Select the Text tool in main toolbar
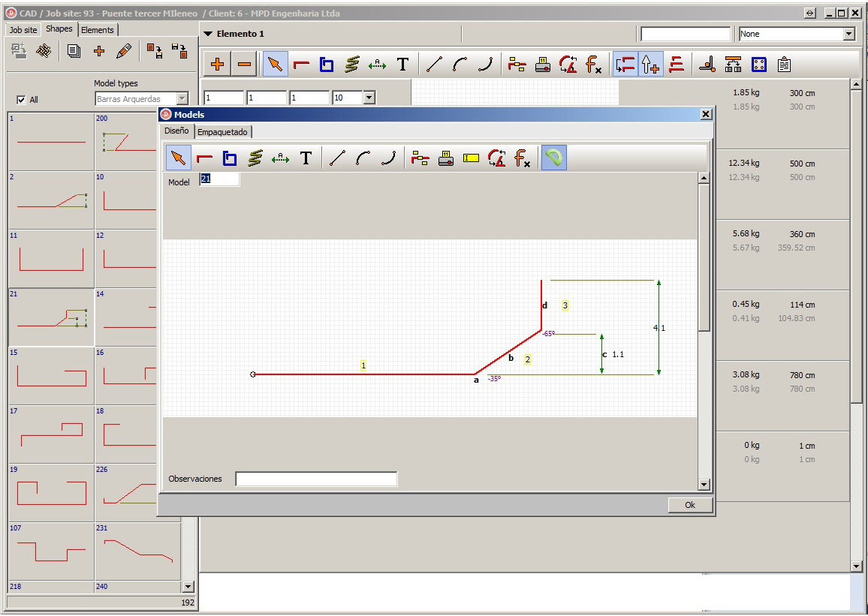This screenshot has height=616, width=868. coord(403,64)
